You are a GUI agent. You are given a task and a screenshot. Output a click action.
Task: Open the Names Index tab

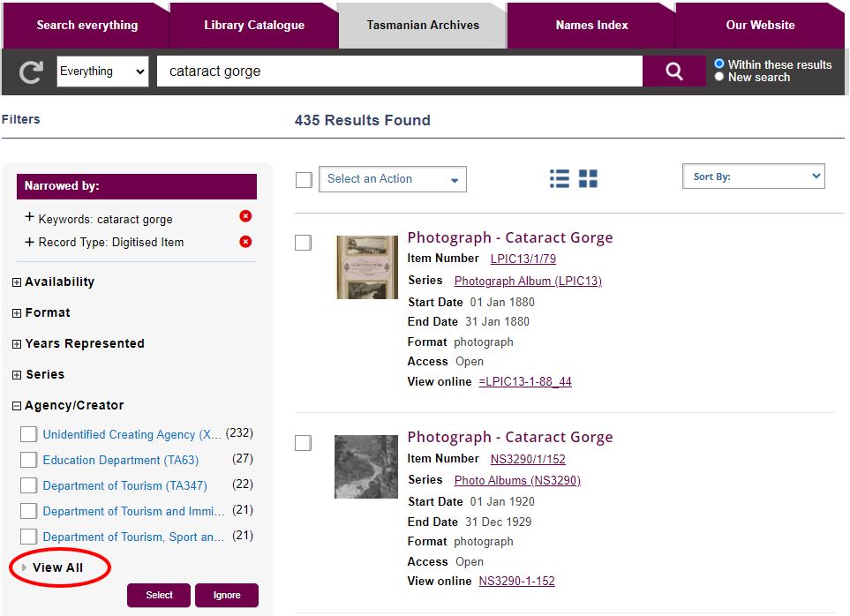[x=591, y=25]
